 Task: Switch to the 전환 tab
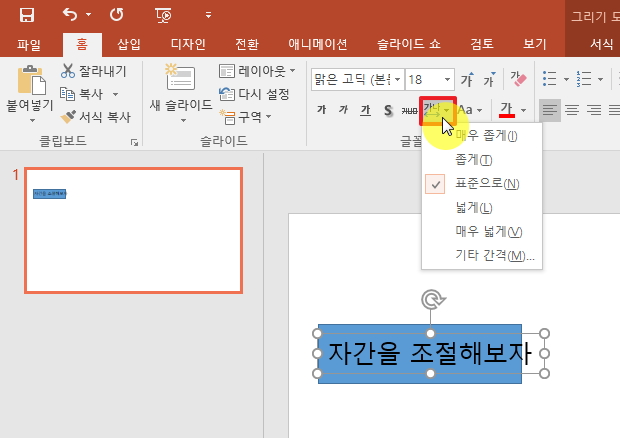pyautogui.click(x=247, y=44)
